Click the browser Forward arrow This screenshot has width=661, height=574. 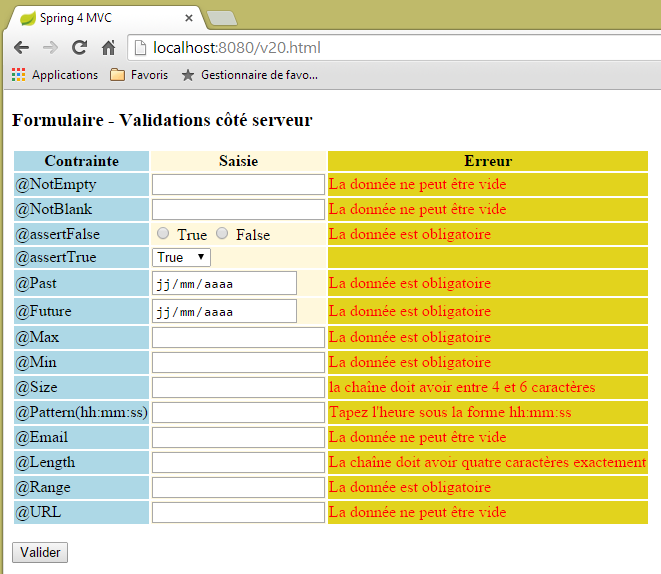50,48
